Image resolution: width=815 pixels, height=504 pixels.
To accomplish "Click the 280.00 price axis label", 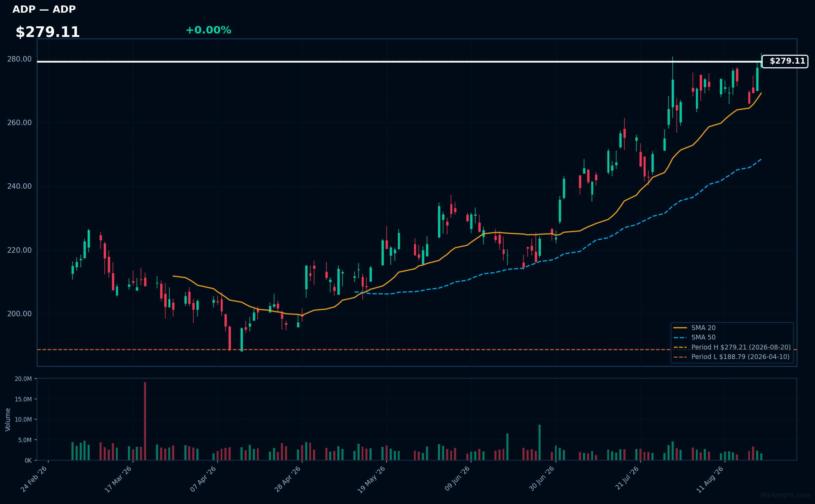I will pos(20,59).
